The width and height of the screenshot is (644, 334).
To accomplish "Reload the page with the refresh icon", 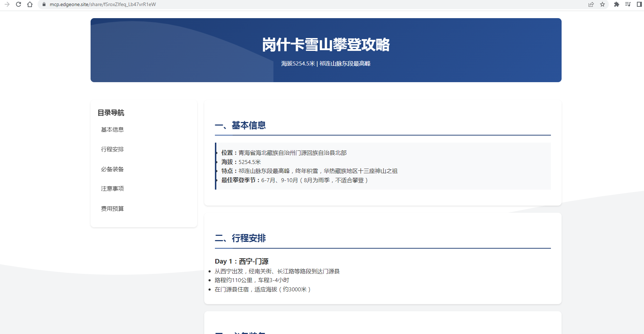I will (x=18, y=4).
